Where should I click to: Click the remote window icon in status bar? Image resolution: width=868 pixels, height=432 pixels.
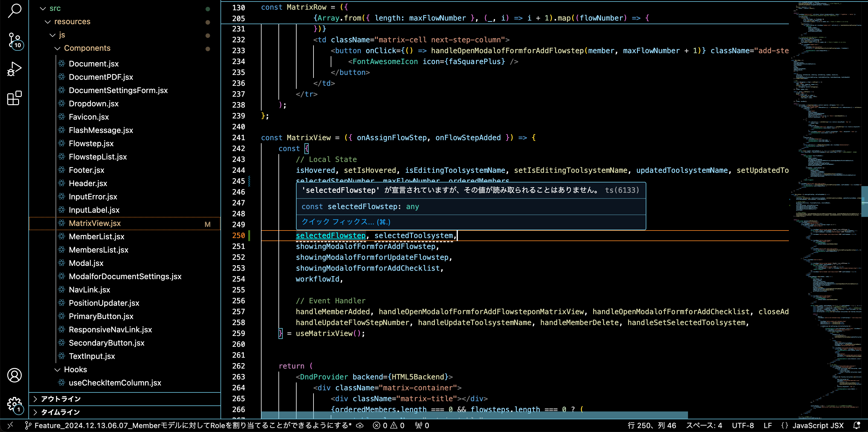coord(10,425)
